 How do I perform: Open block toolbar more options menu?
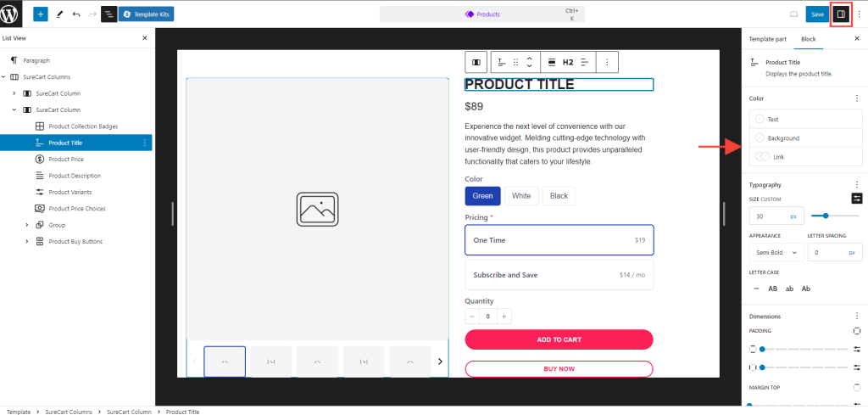(607, 62)
